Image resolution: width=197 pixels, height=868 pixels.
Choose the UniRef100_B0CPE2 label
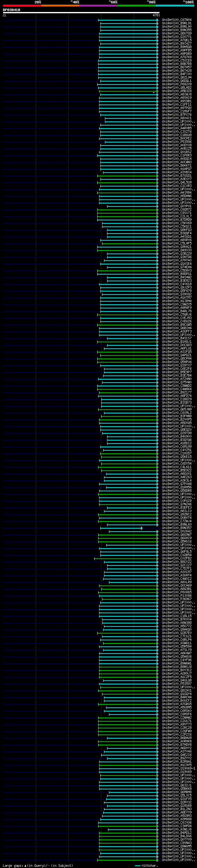pyautogui.click(x=177, y=139)
